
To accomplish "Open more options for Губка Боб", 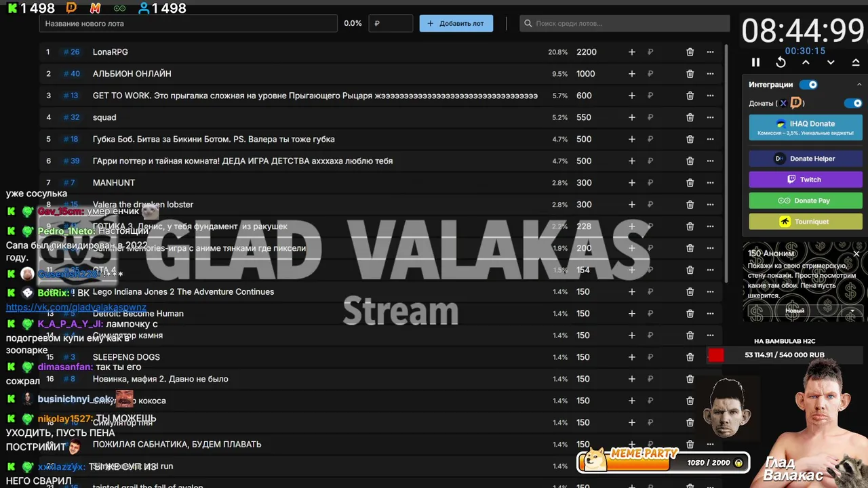I will point(710,139).
